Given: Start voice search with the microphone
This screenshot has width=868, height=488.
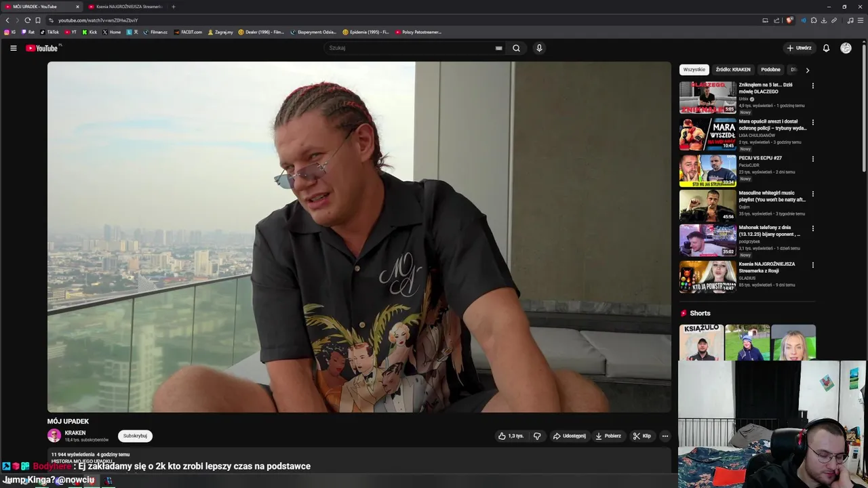Looking at the screenshot, I should 539,48.
